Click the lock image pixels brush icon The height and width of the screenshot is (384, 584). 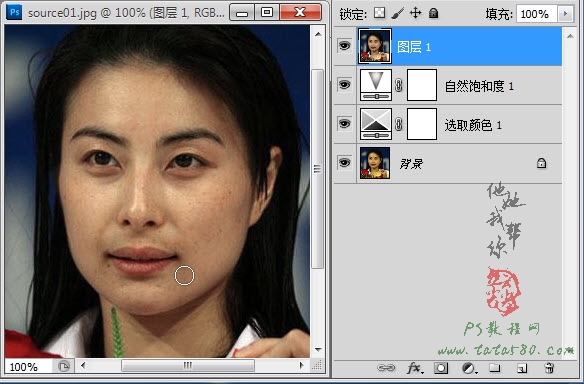click(397, 14)
